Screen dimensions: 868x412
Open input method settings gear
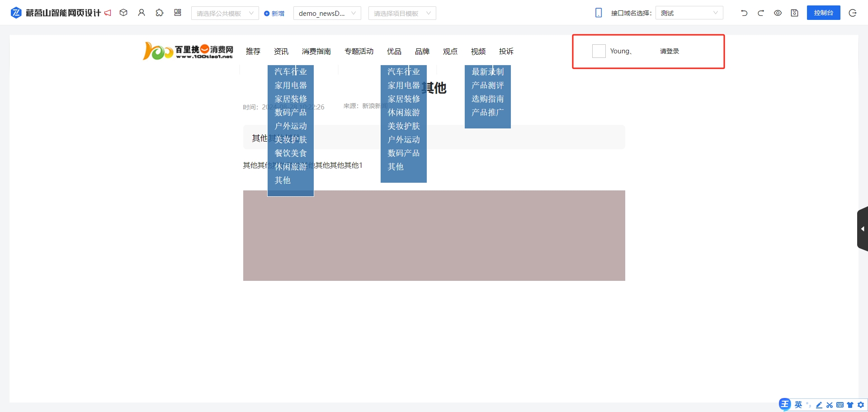861,405
